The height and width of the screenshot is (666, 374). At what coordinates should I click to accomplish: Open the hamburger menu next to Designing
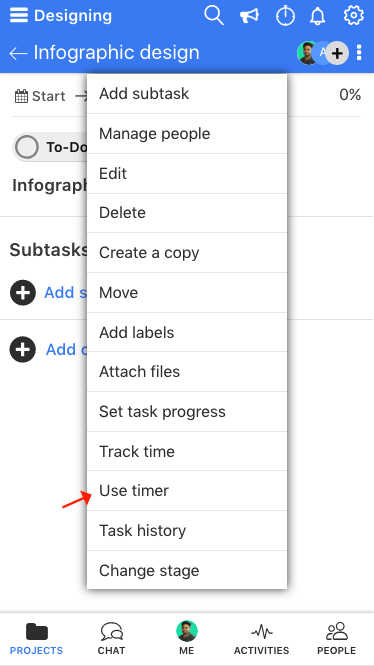19,16
